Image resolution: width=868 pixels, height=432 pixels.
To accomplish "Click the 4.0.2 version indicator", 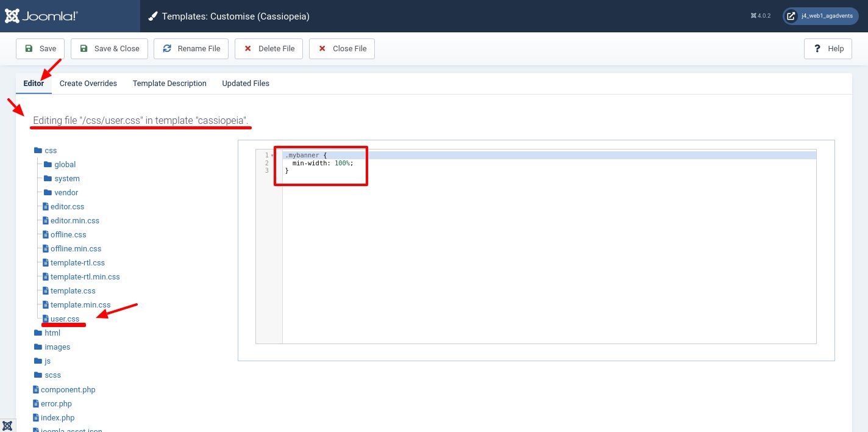I will tap(761, 16).
